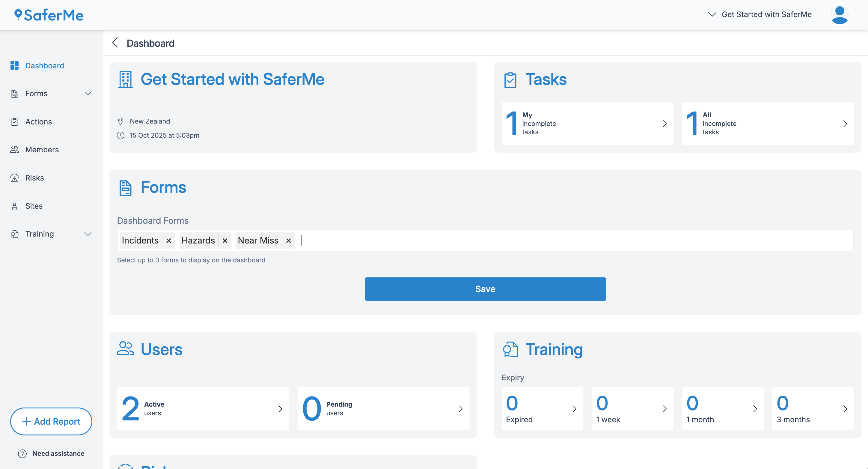Click the Sites map-pin icon
The image size is (868, 469).
14,206
